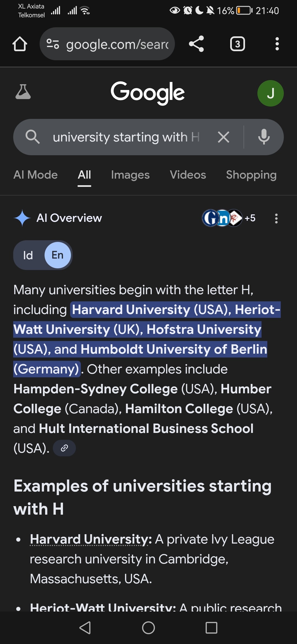The width and height of the screenshot is (297, 644).
Task: Open the Images results tab
Action: [130, 175]
